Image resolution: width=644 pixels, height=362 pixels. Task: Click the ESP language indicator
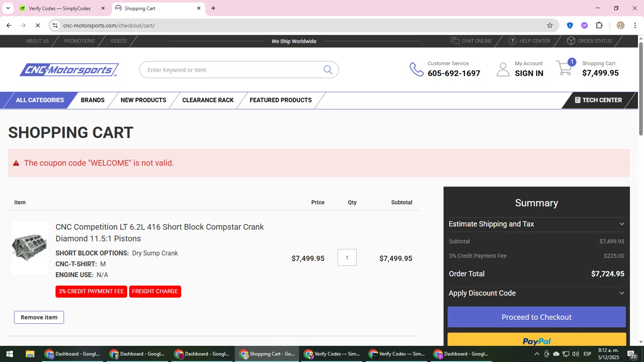pos(587,354)
